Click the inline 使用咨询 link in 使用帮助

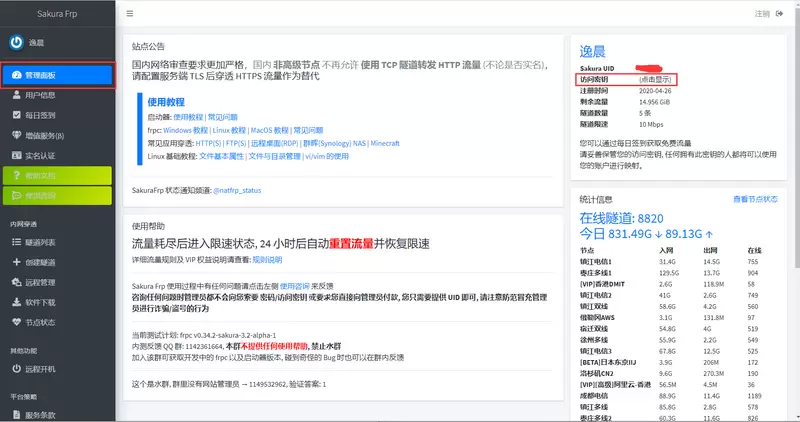[x=294, y=286]
